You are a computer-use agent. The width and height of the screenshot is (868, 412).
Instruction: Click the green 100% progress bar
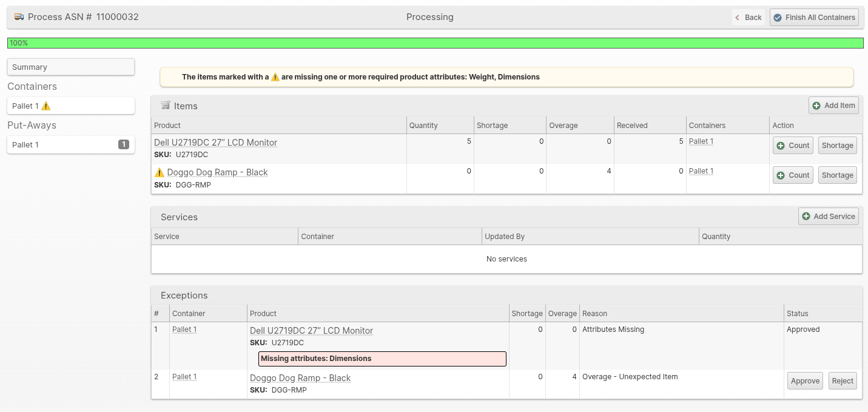point(434,43)
